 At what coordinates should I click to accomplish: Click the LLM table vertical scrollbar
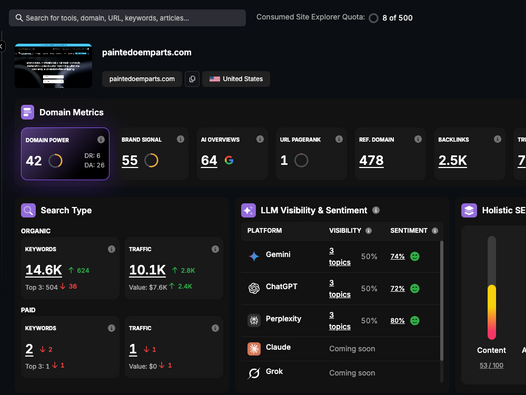click(x=441, y=301)
